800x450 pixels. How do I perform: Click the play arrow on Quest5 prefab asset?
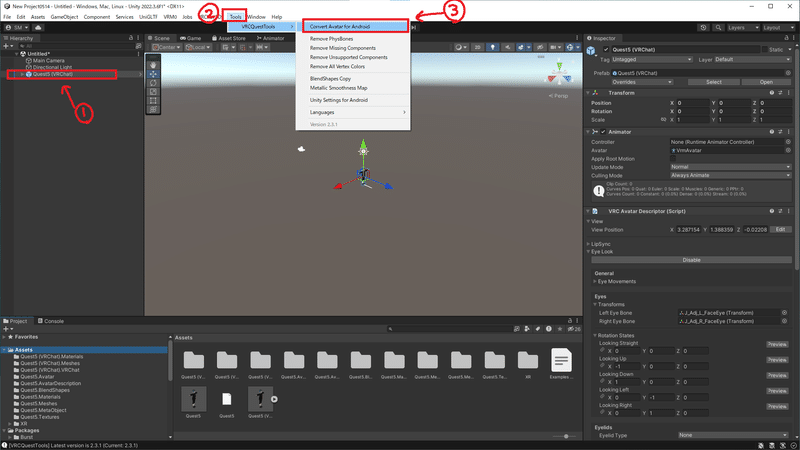pyautogui.click(x=274, y=399)
